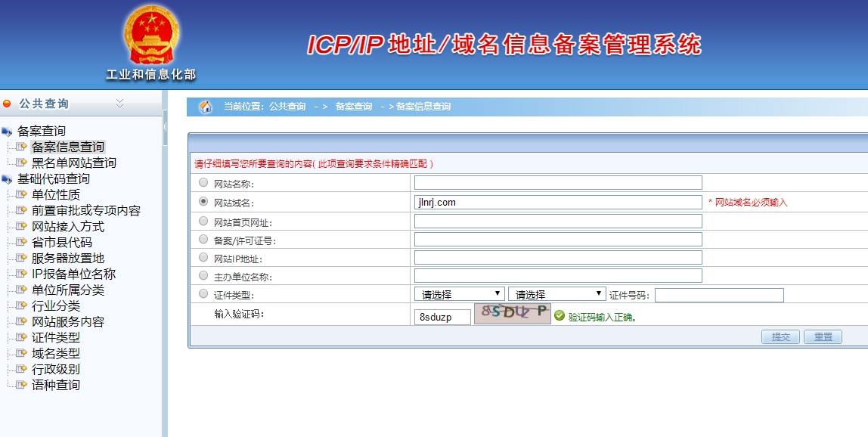Open the second 请选择 dropdown
Viewport: 868px width, 437px height.
(557, 294)
